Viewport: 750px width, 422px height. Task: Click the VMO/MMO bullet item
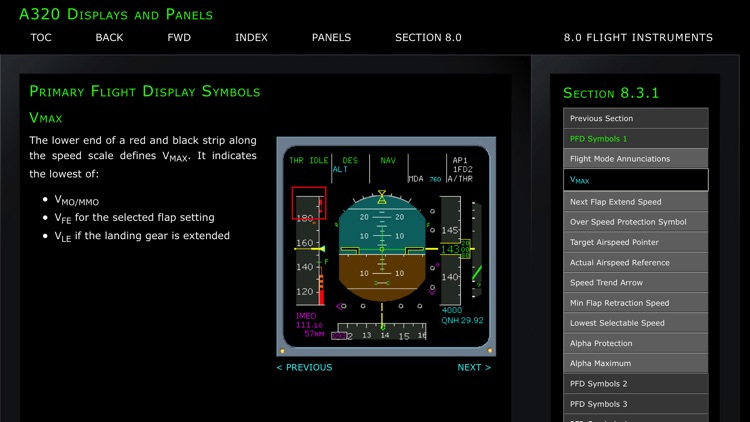(77, 200)
